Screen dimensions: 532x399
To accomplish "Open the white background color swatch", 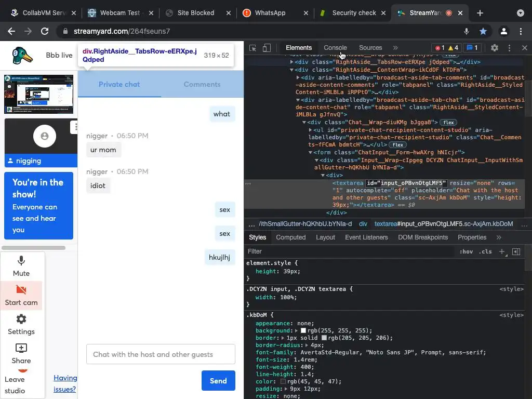I will coord(303,331).
